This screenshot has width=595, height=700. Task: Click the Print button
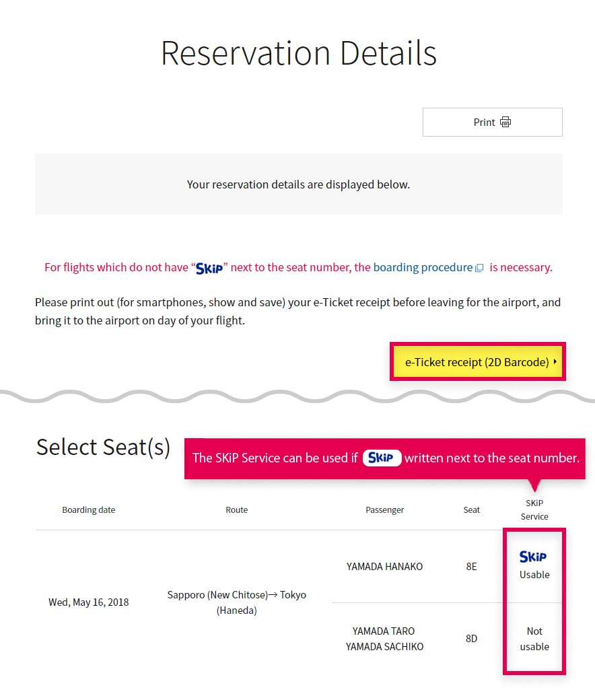492,122
